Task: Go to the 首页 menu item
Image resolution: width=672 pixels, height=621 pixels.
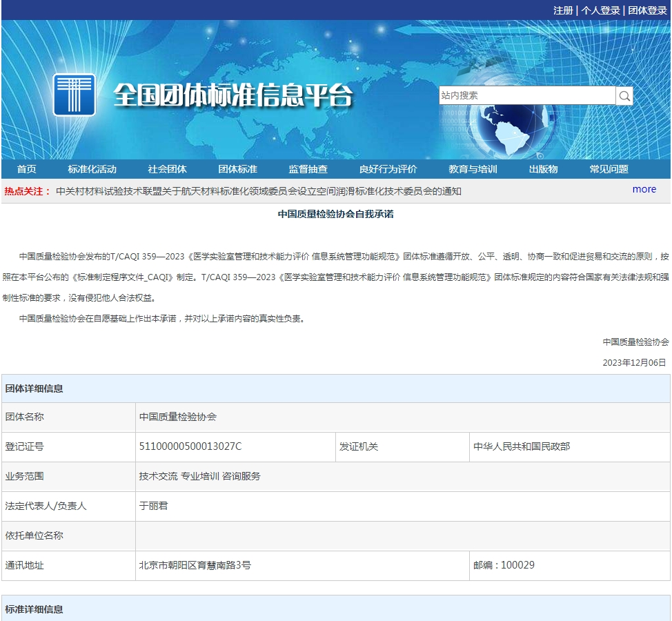Action: tap(27, 169)
